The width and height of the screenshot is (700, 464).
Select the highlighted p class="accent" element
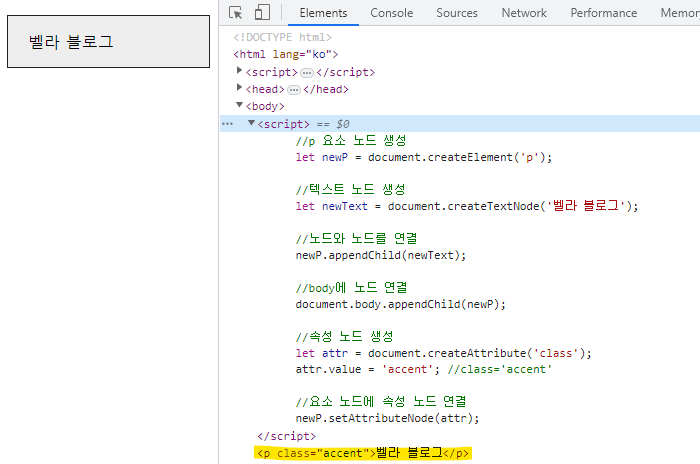pyautogui.click(x=363, y=453)
